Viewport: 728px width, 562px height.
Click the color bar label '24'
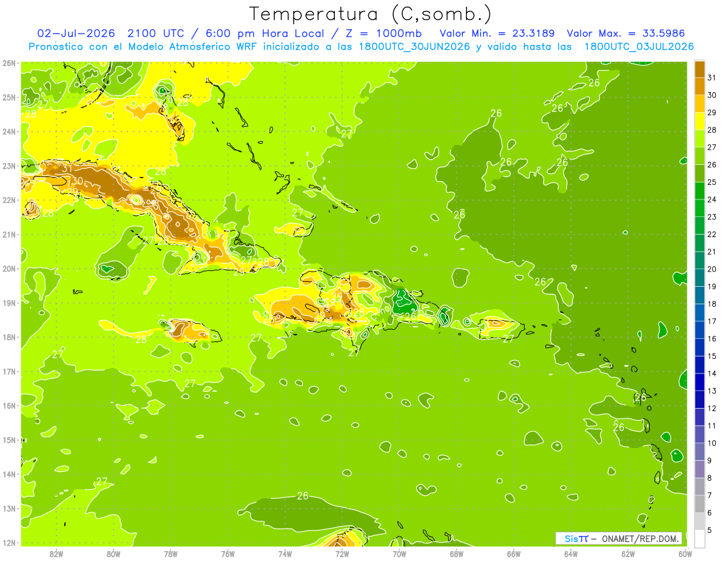(x=712, y=199)
